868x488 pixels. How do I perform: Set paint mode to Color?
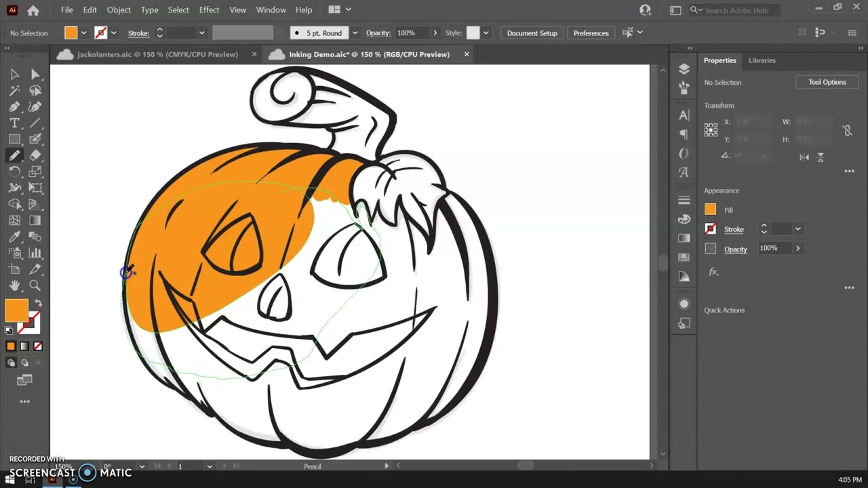point(11,346)
